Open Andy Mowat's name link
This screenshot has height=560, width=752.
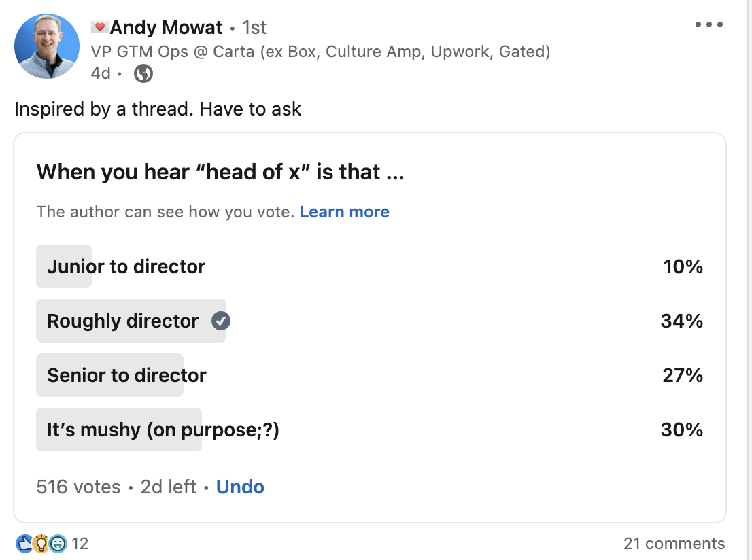tap(166, 27)
